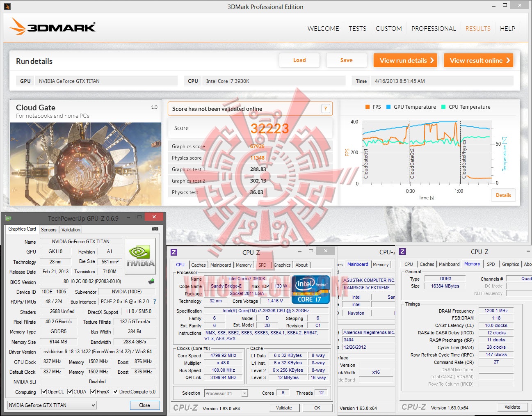Viewport: 532px width, 416px height.
Task: Click the Close button in GPU-Z
Action: tap(145, 405)
